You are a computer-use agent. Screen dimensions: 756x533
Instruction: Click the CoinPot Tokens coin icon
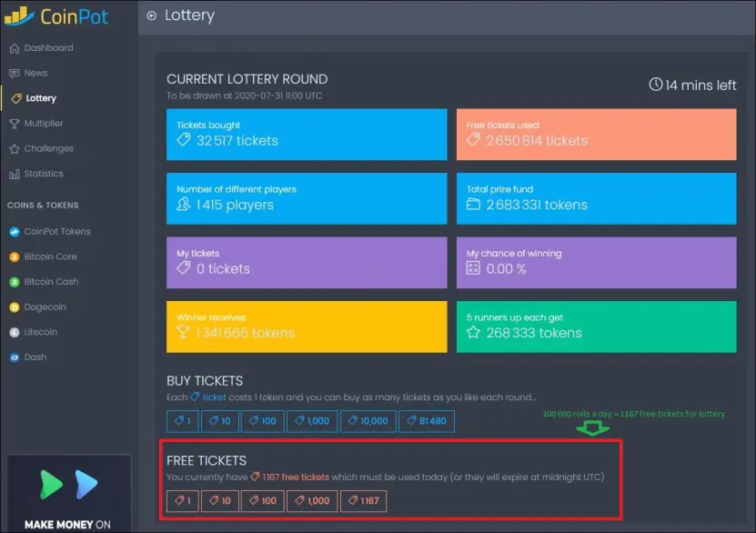pyautogui.click(x=15, y=232)
